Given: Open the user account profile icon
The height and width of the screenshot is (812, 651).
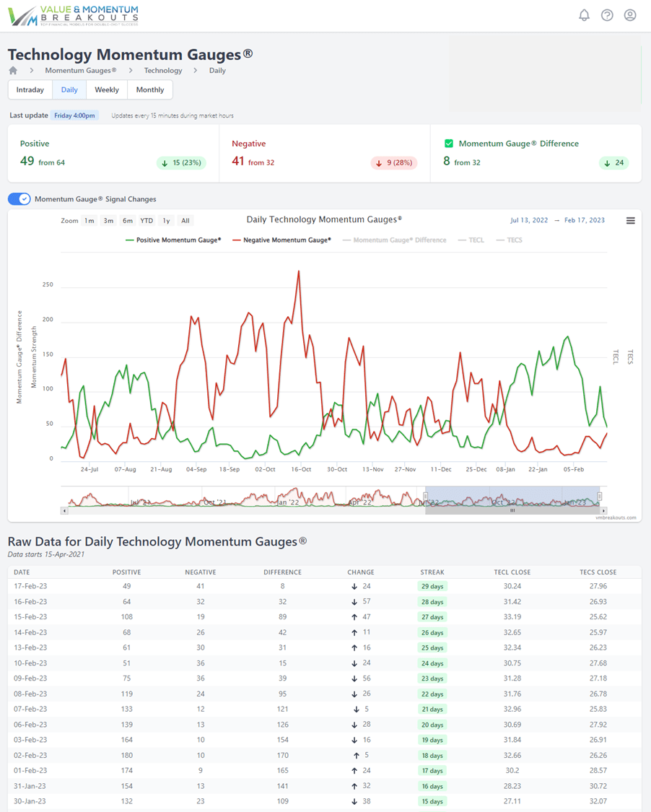Looking at the screenshot, I should coord(630,15).
